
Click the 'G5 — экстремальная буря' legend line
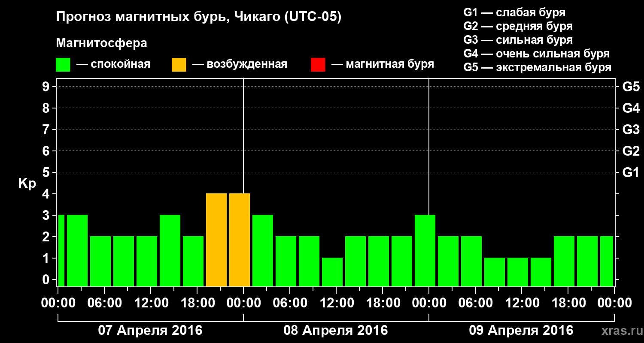(538, 67)
